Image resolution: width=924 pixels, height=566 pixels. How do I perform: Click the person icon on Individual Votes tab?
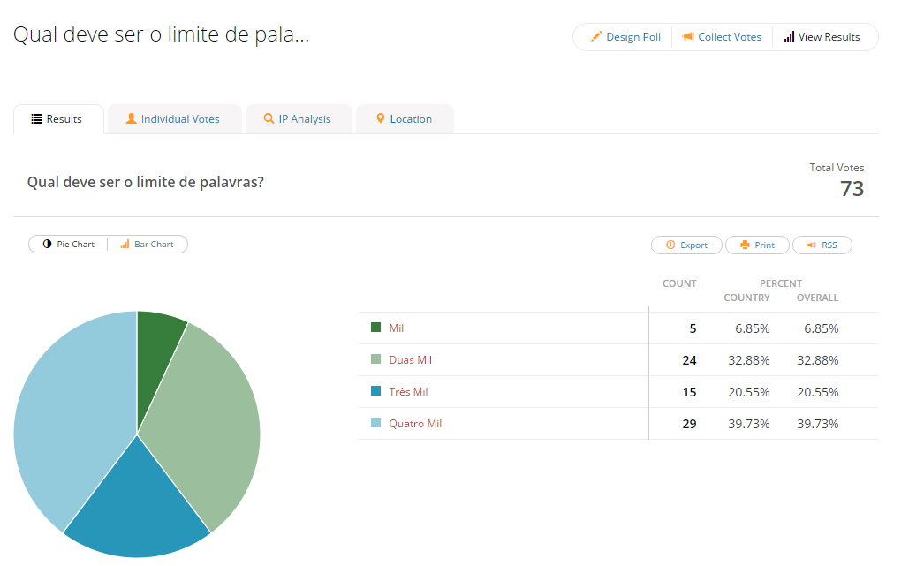pos(132,119)
